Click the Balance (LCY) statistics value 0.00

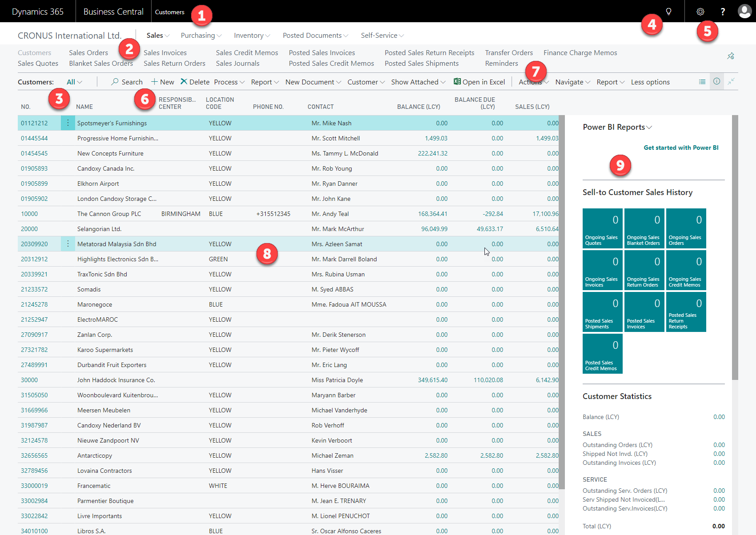(x=719, y=417)
